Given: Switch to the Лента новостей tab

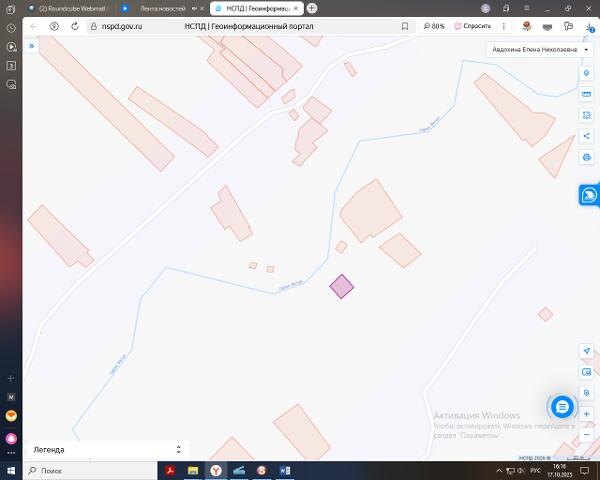Looking at the screenshot, I should (163, 8).
